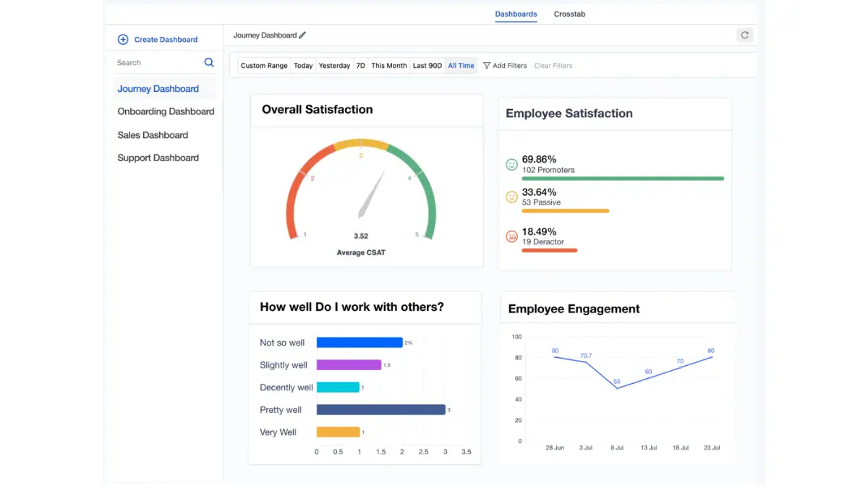Select the All Time range option

tap(461, 66)
